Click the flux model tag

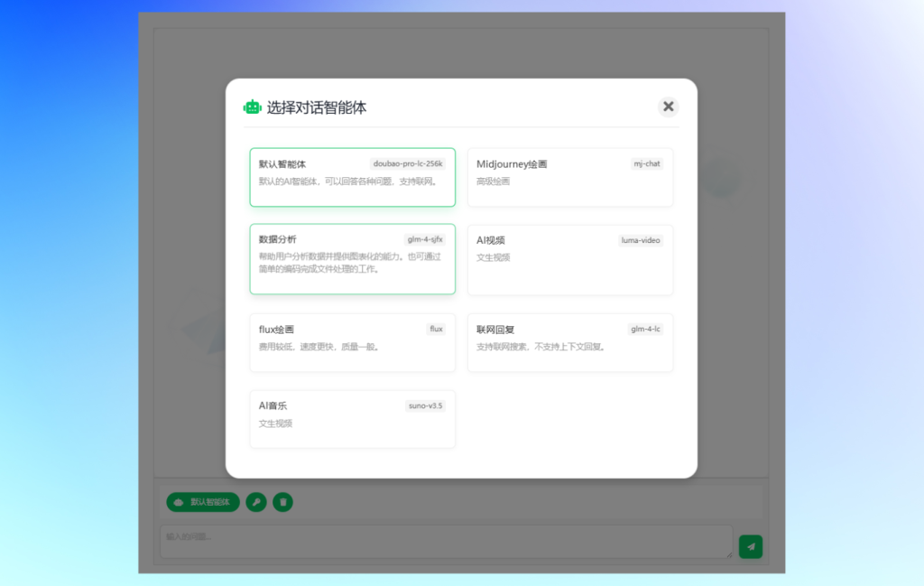coord(436,329)
